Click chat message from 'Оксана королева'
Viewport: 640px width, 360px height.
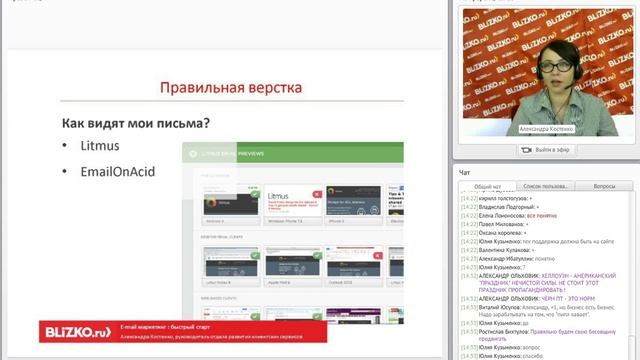(493, 233)
